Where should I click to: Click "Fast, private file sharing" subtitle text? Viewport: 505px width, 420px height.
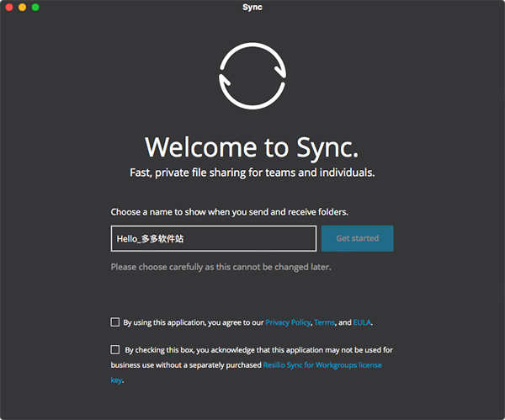coord(252,173)
